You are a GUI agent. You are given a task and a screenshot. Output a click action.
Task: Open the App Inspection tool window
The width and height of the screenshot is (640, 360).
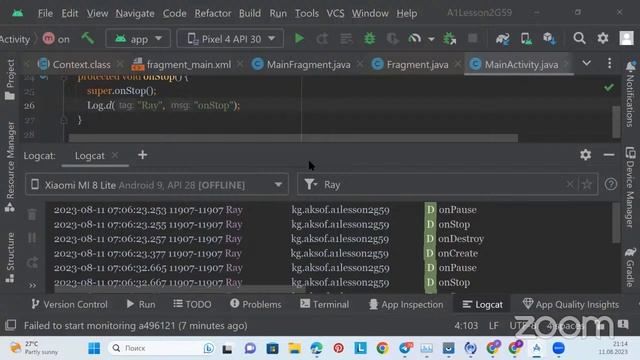[x=406, y=304]
